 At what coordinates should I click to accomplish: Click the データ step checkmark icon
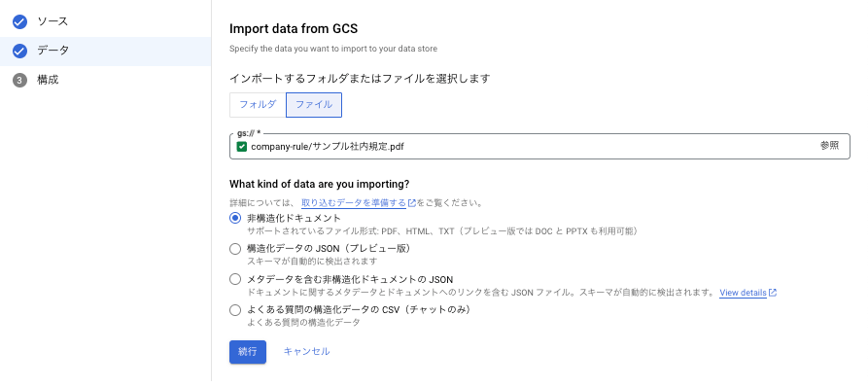tap(19, 51)
